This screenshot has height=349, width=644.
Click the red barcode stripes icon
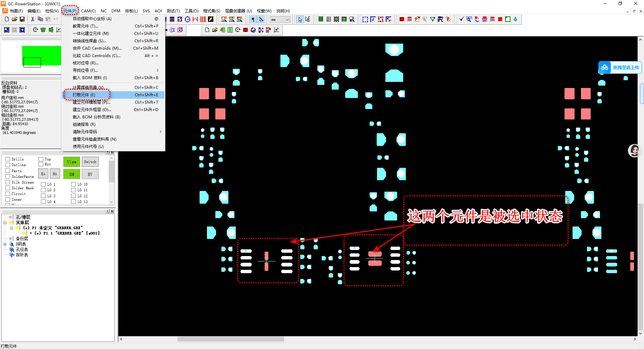(x=203, y=19)
